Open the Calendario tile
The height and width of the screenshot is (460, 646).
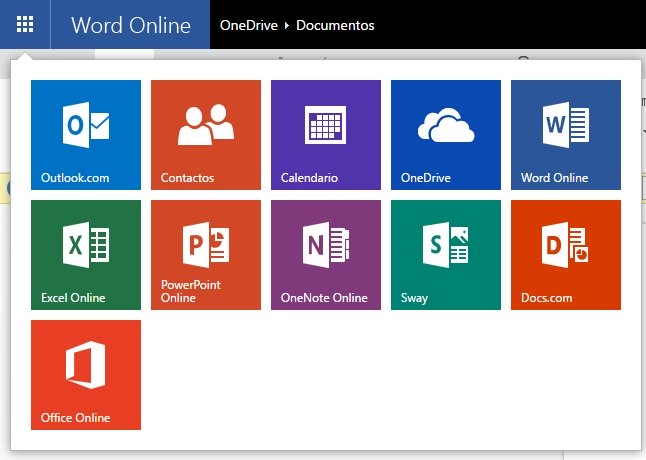coord(326,135)
